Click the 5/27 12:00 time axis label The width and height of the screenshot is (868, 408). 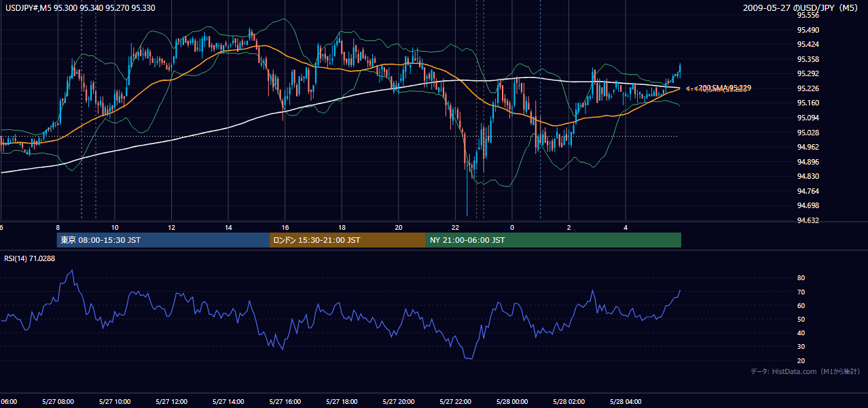click(x=171, y=402)
